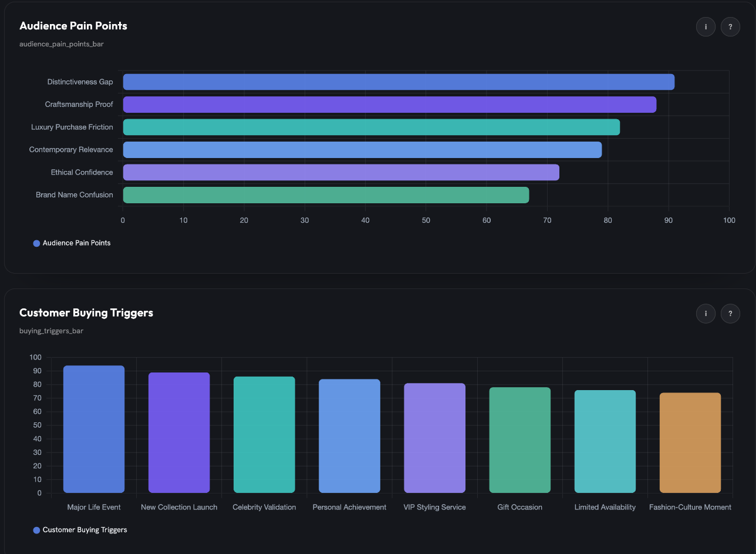The width and height of the screenshot is (756, 554).
Task: Click the Personal Achievement bar
Action: coord(350,436)
